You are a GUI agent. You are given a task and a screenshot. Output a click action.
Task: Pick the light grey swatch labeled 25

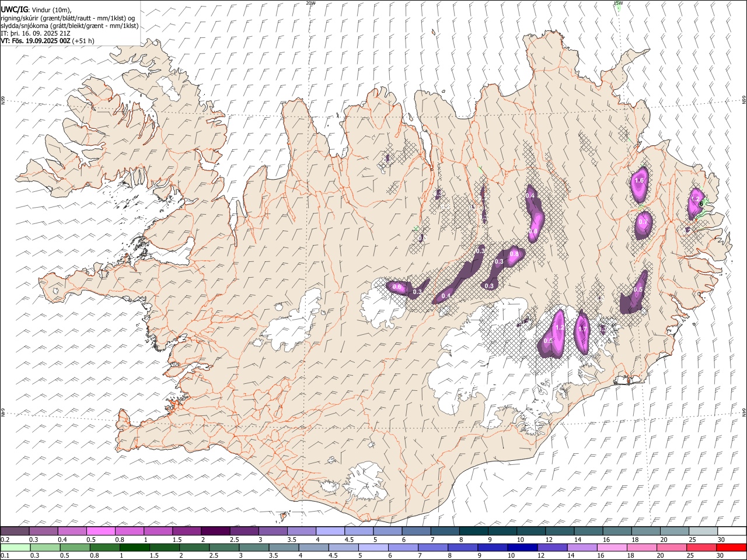pyautogui.click(x=703, y=531)
